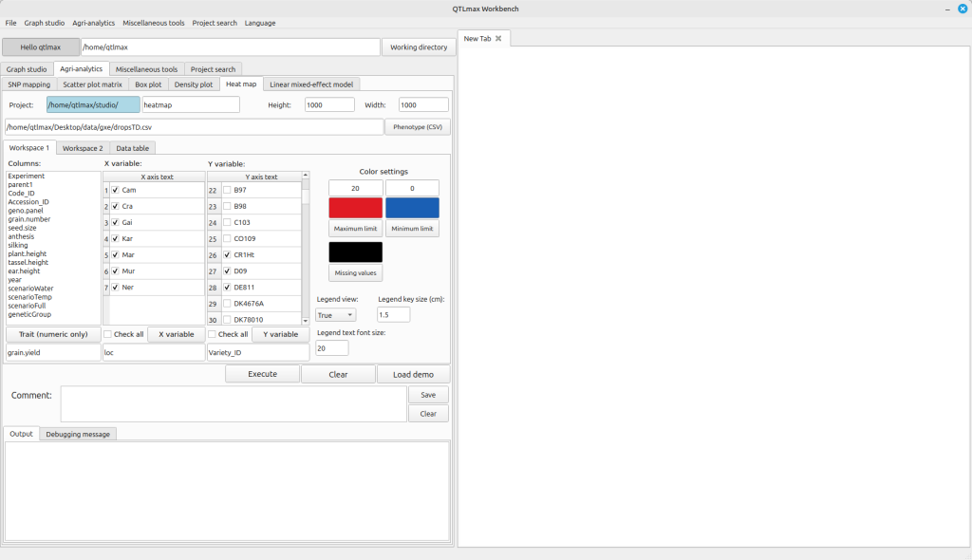Open the Debugging message tab
The height and width of the screenshot is (560, 972).
(x=78, y=434)
